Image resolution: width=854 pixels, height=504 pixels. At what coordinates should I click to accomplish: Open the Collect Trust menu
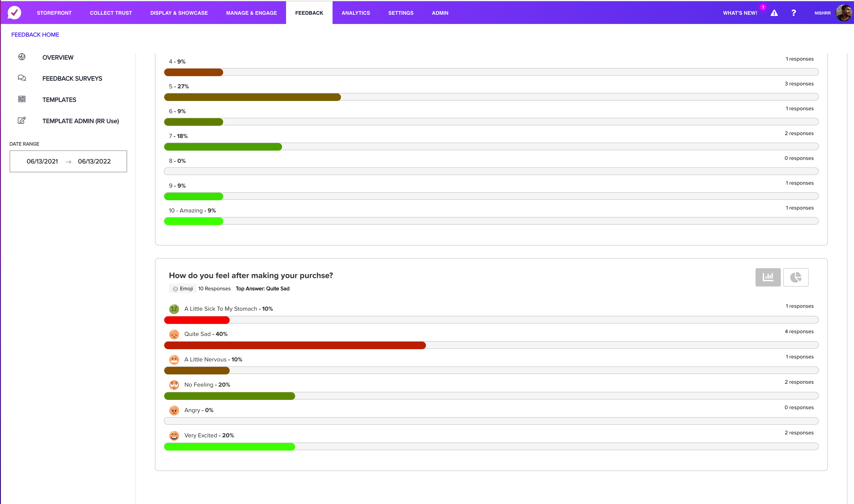(111, 13)
